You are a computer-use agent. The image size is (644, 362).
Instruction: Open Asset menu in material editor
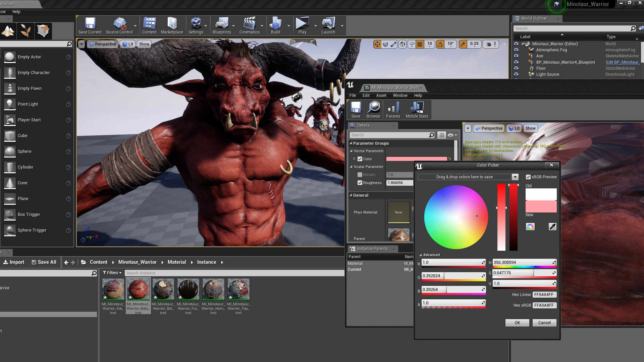(381, 96)
